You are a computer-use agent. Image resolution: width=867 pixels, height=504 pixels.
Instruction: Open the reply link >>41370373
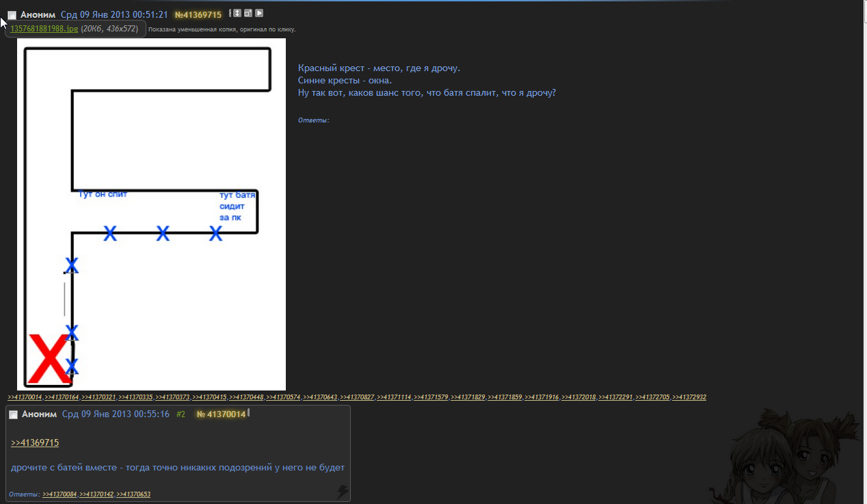pyautogui.click(x=173, y=397)
